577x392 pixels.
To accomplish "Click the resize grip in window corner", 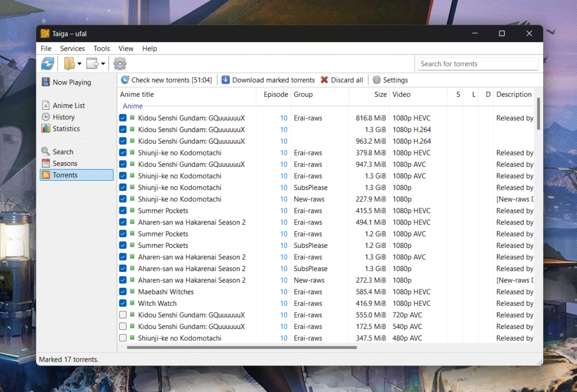I will (x=540, y=362).
